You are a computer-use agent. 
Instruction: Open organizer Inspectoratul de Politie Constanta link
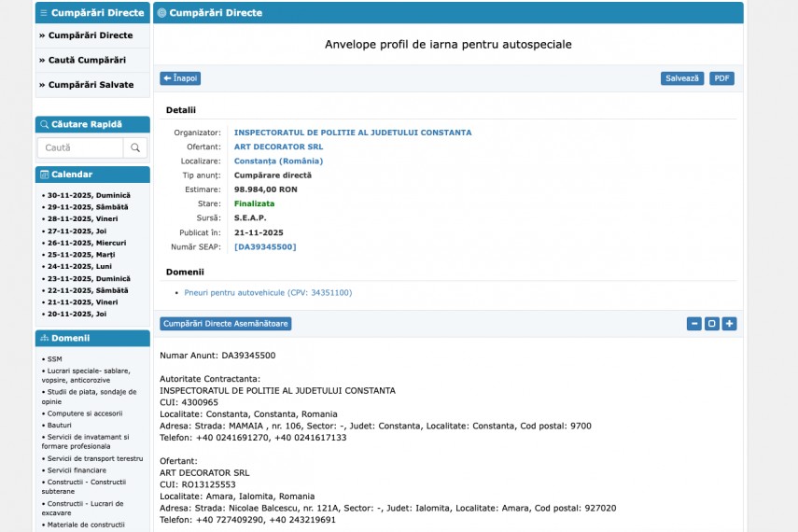352,133
